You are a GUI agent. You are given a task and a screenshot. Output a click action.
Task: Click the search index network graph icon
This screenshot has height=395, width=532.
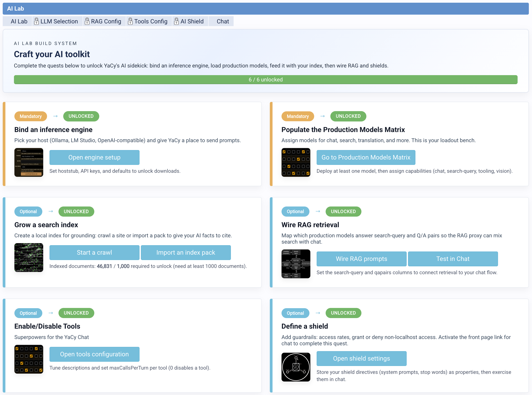point(29,258)
